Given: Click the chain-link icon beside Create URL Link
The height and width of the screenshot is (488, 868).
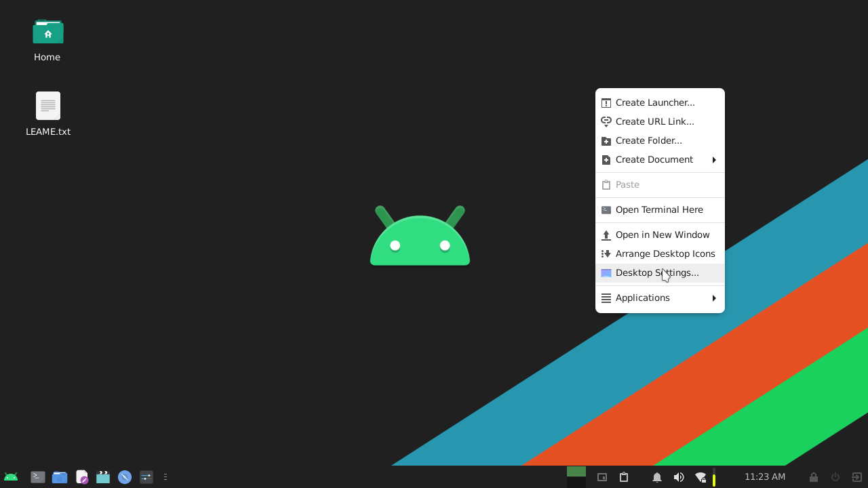Looking at the screenshot, I should click(x=606, y=121).
